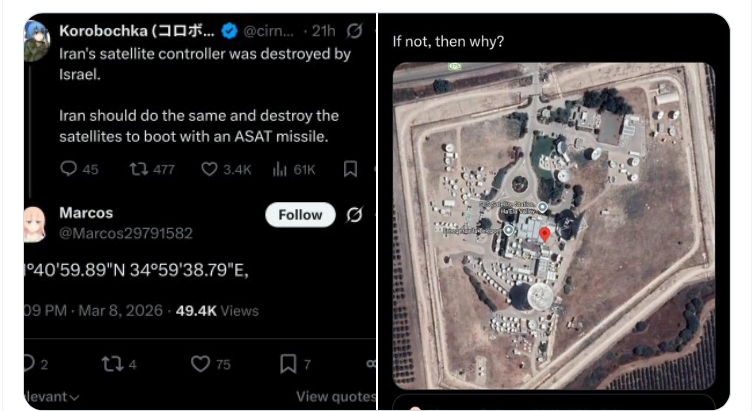
Task: Follow Marcos's account
Action: point(300,215)
